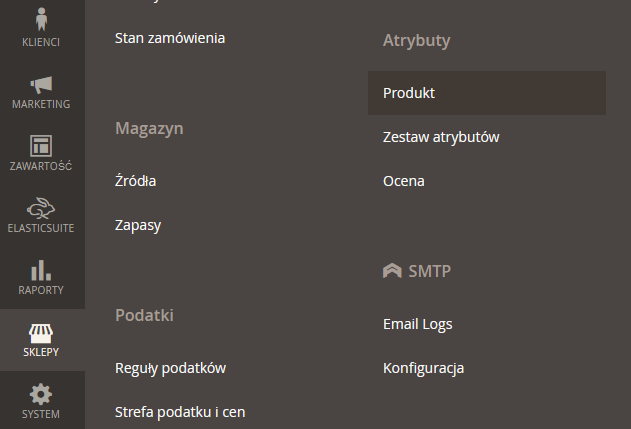The height and width of the screenshot is (429, 631).
Task: Open the ElasticSuite rabbit icon
Action: [x=41, y=208]
